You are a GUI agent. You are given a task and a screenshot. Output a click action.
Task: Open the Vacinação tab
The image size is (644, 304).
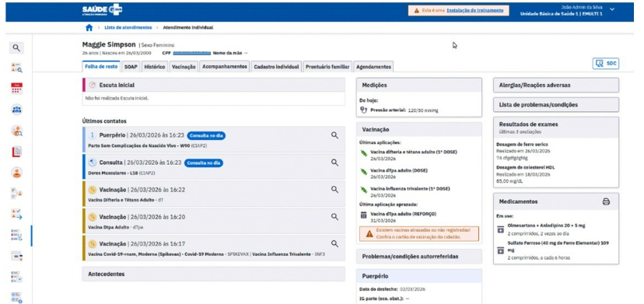184,67
